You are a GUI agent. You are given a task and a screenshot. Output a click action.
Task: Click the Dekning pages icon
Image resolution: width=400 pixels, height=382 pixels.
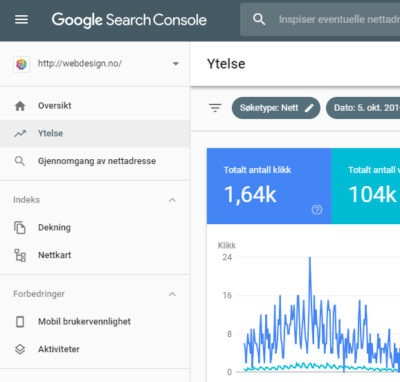click(20, 227)
